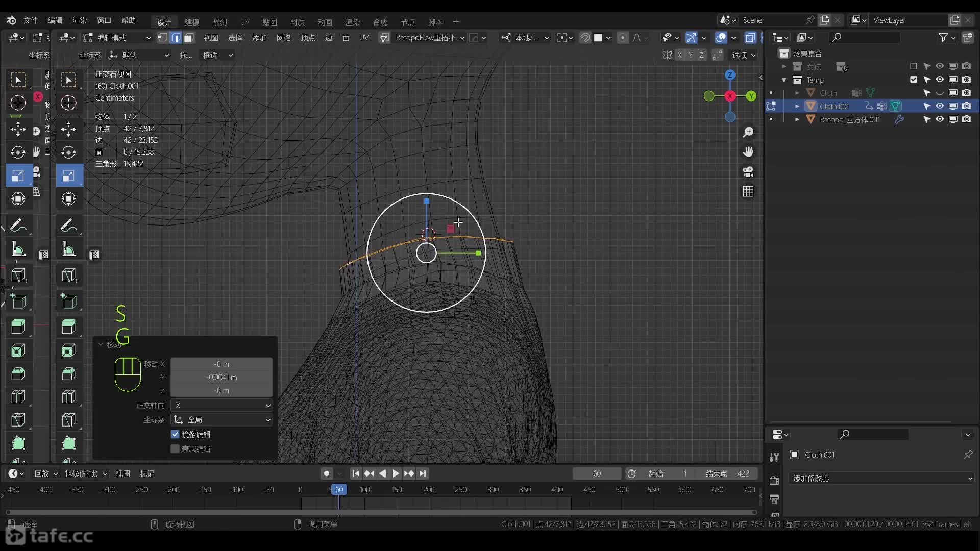Select the Cursor tool in viewport toolbar
Screen dimensions: 980x551
(68, 103)
